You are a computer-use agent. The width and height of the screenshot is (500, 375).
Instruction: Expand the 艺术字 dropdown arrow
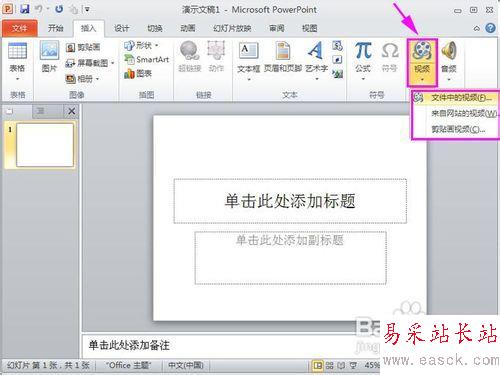317,79
